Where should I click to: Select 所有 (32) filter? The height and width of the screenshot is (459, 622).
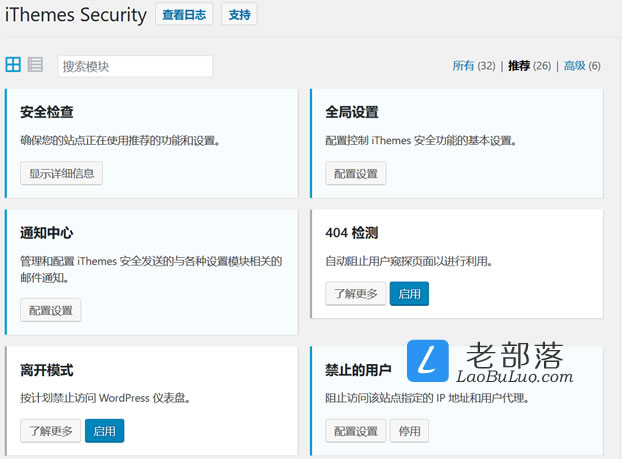pyautogui.click(x=474, y=65)
